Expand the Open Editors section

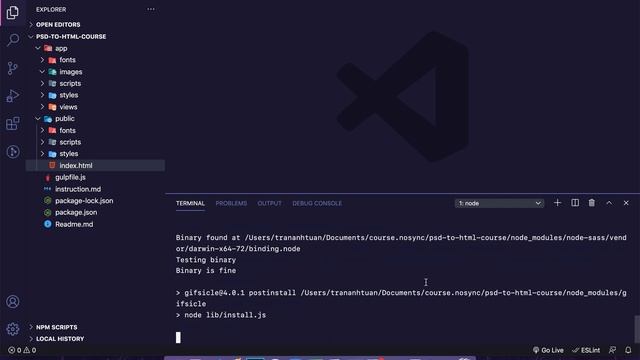tap(58, 24)
